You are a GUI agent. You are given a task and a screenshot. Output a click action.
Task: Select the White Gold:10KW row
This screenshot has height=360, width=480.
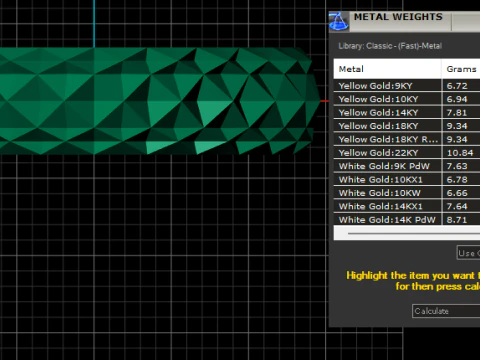click(407, 193)
